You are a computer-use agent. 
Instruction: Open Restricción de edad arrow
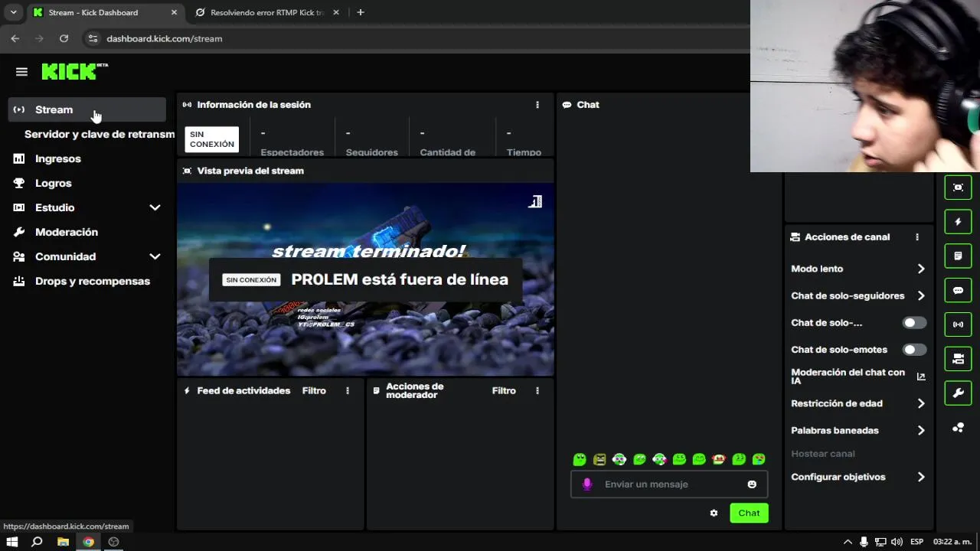coord(921,403)
